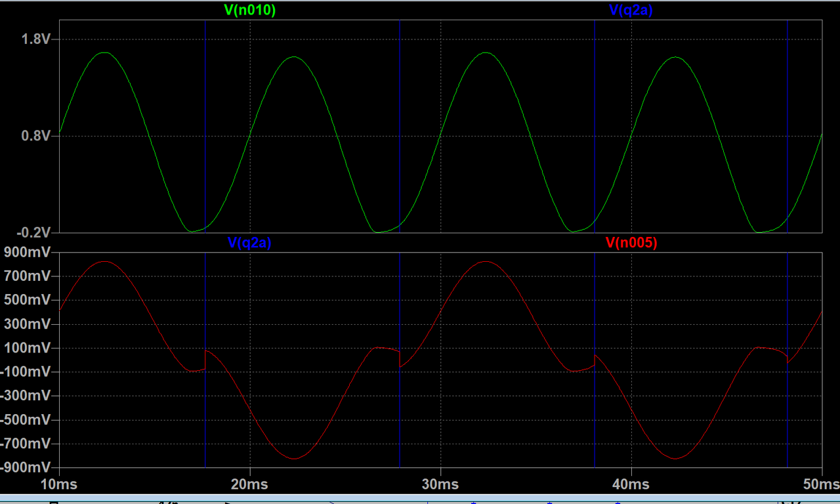Click the 30ms time axis label
Screen dimensions: 840x504
pyautogui.click(x=440, y=484)
